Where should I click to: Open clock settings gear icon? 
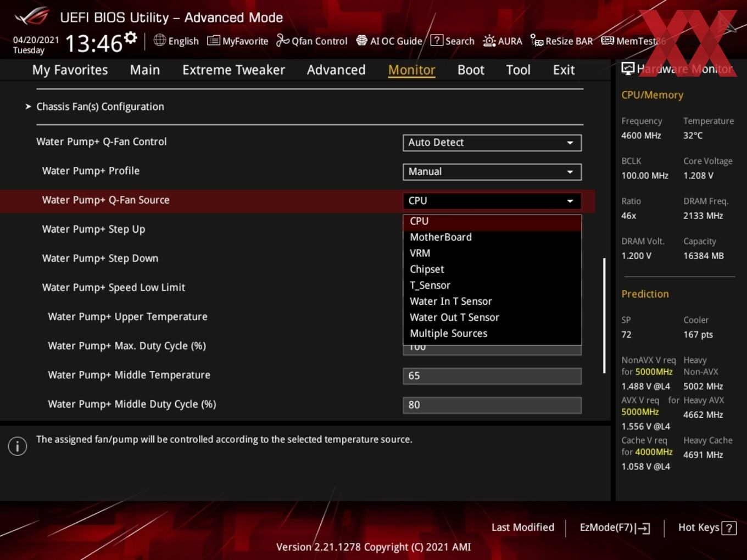(130, 38)
